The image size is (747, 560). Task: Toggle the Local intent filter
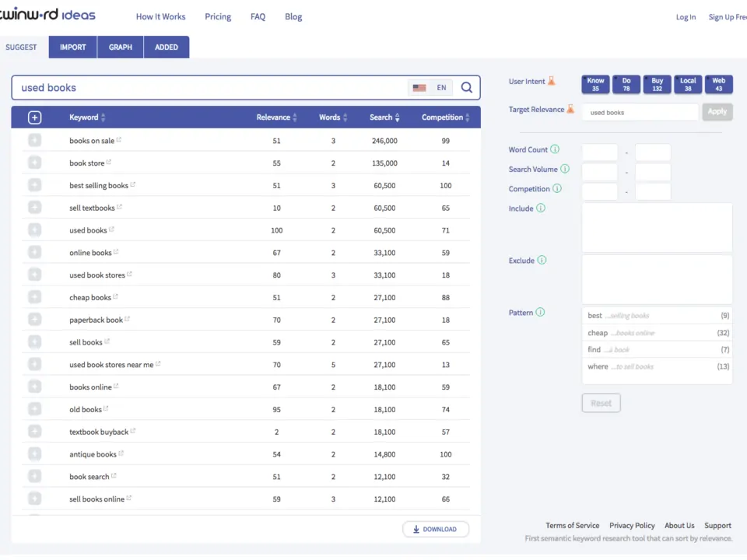coord(688,84)
